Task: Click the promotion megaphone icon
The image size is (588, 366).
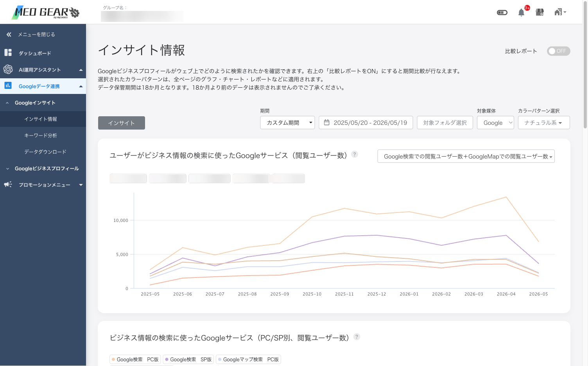Action: pos(8,184)
